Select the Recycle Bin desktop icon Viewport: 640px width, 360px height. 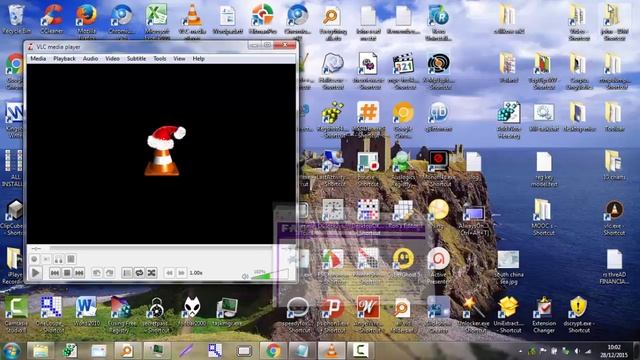[16, 19]
